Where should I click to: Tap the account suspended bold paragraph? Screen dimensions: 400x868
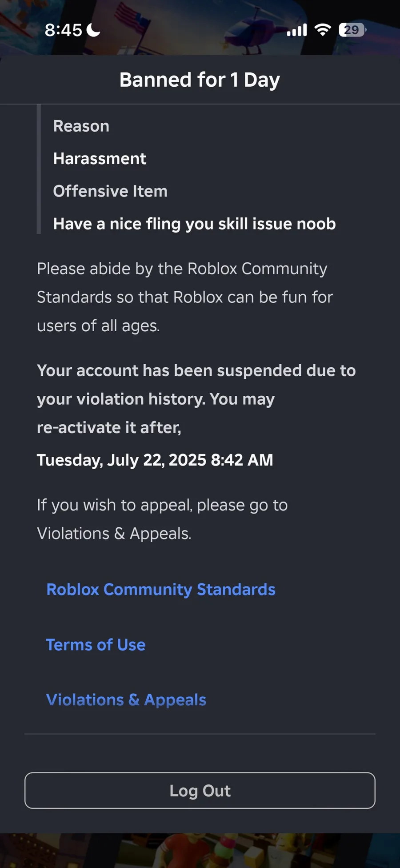pyautogui.click(x=196, y=399)
